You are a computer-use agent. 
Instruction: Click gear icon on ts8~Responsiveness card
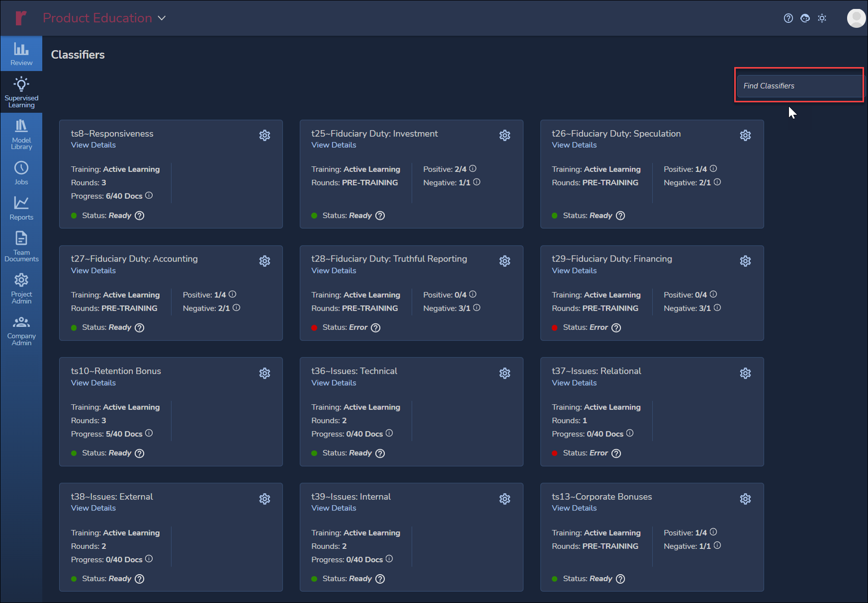click(265, 135)
